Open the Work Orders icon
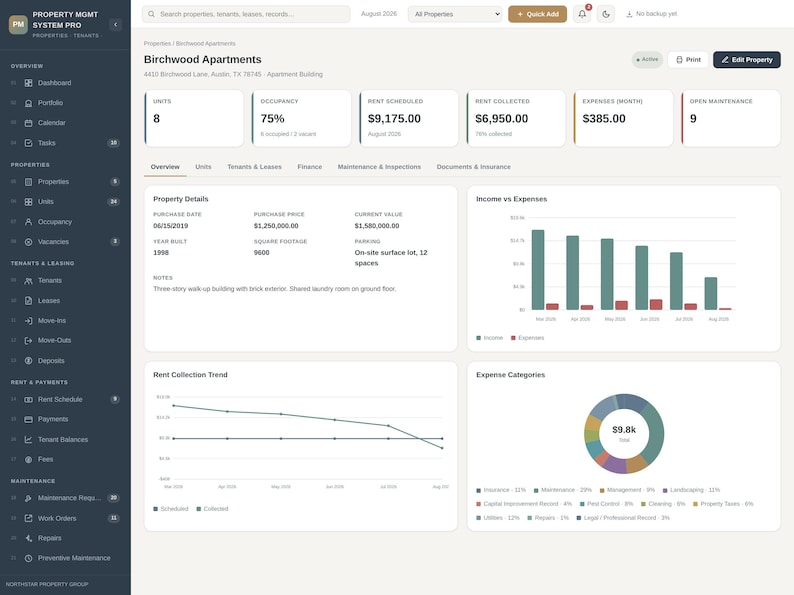Image resolution: width=794 pixels, height=595 pixels. tap(28, 518)
